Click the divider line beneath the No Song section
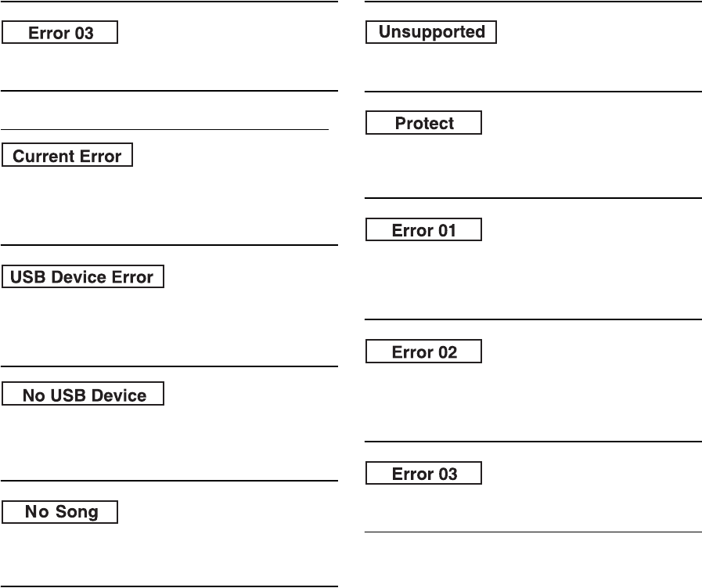702x588 pixels. (x=169, y=586)
